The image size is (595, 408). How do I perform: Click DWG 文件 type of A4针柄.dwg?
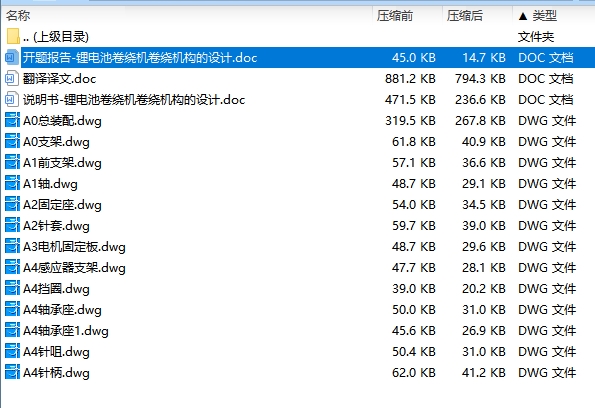pyautogui.click(x=547, y=373)
